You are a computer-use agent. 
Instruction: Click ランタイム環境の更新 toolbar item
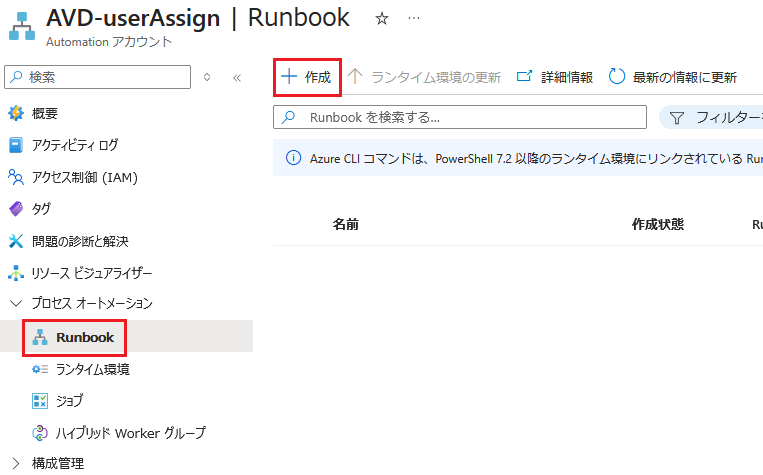[425, 77]
